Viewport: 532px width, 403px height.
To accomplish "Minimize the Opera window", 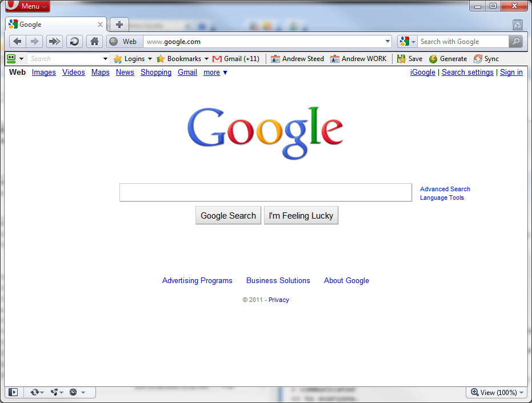I will coord(477,6).
